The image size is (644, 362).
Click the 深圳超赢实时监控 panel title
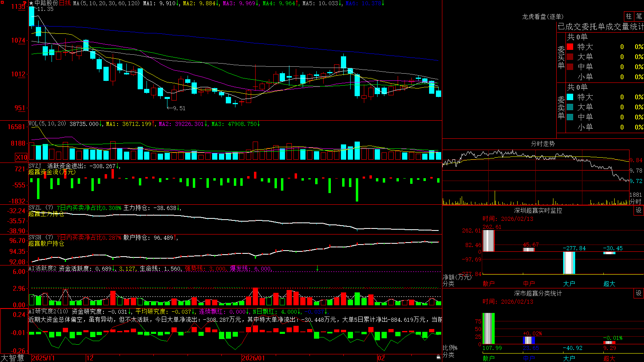tap(538, 210)
